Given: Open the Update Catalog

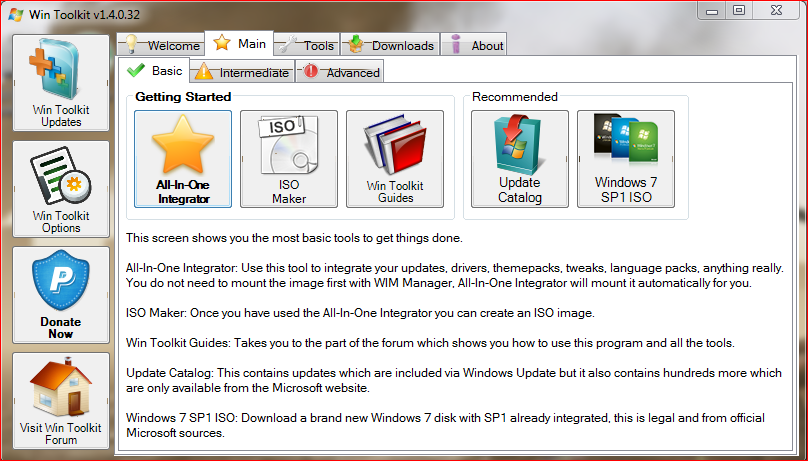Looking at the screenshot, I should [x=520, y=159].
